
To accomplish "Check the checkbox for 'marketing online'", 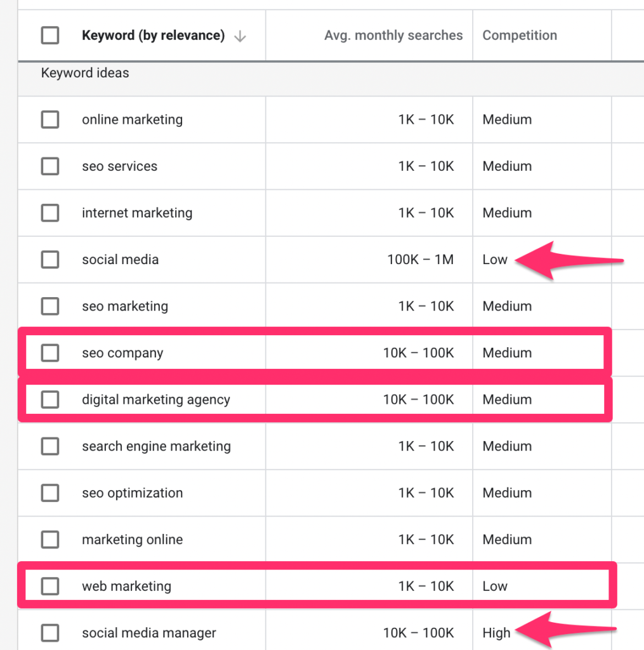I will click(50, 540).
